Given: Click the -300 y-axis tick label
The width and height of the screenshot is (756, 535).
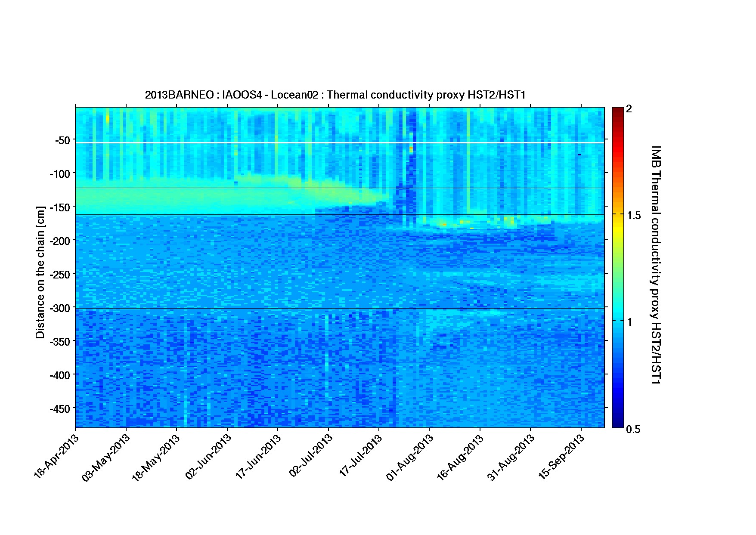Looking at the screenshot, I should (x=60, y=308).
